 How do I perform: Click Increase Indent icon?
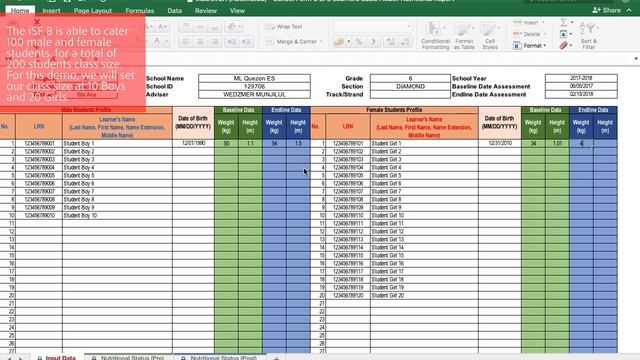point(246,42)
